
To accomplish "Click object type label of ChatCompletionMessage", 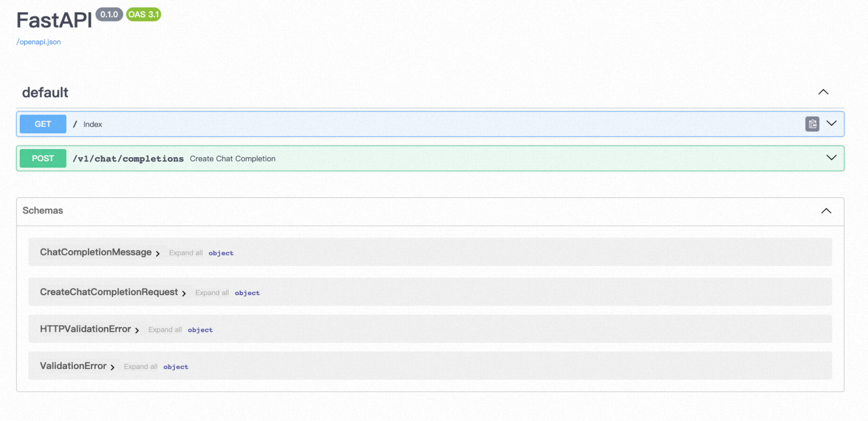I will point(221,253).
